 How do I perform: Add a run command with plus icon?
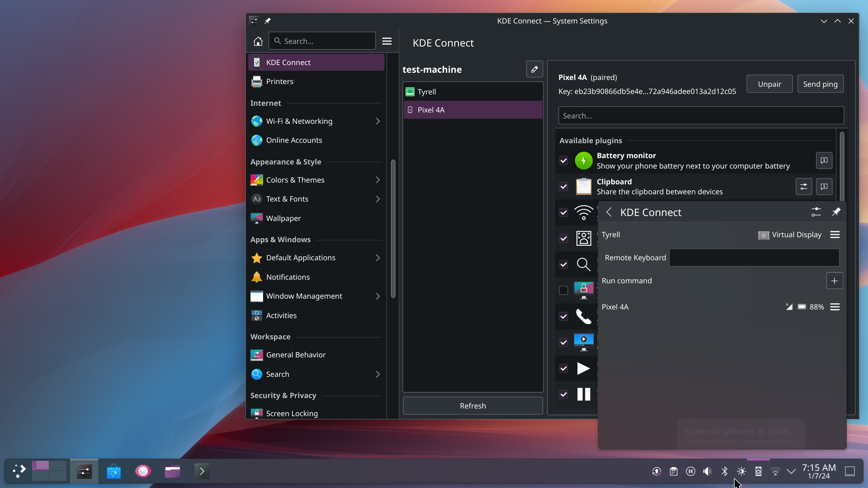pos(835,281)
